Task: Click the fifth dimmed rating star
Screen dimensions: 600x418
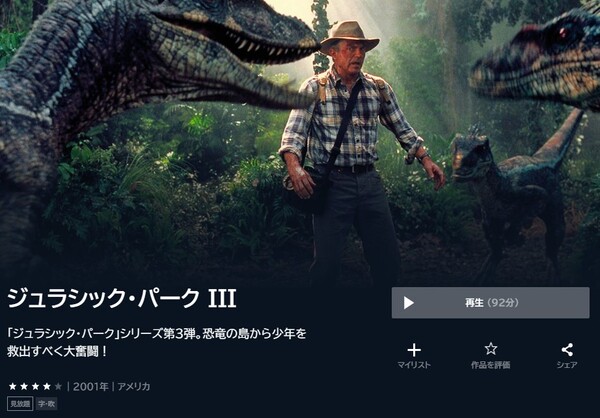Action: click(58, 386)
